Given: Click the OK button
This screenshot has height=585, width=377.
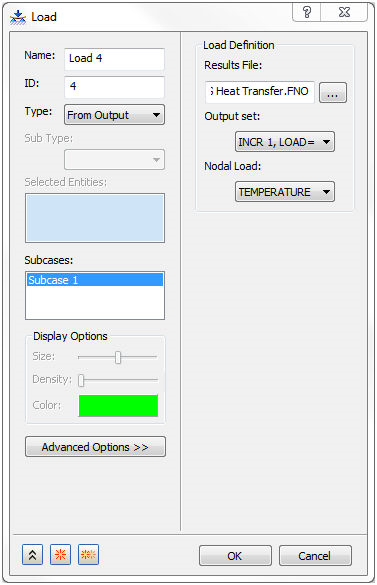Looking at the screenshot, I should (235, 556).
